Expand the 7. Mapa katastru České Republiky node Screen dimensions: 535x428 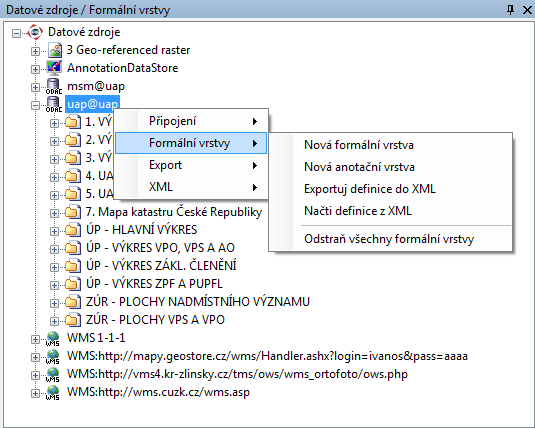click(x=54, y=213)
